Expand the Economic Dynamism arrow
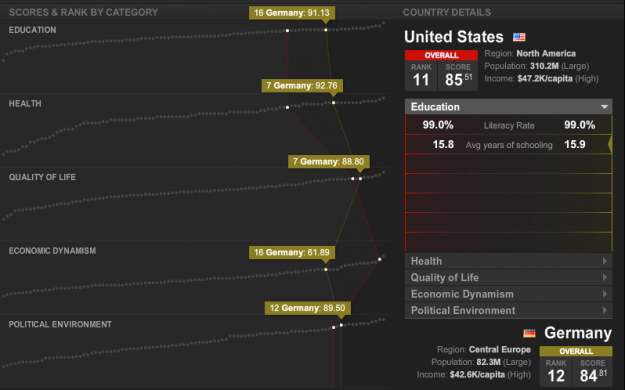 [605, 294]
